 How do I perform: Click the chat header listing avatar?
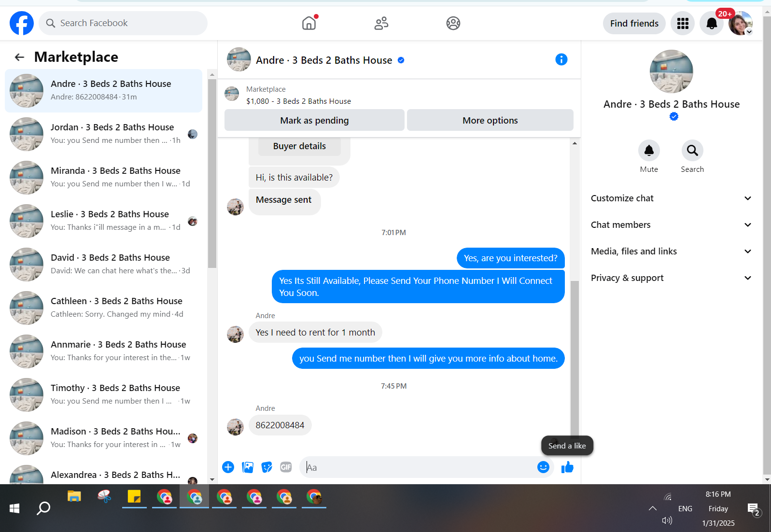click(239, 59)
